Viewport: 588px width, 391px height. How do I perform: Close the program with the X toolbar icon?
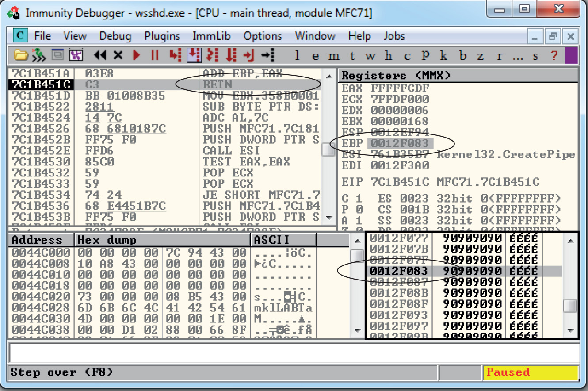pos(118,55)
